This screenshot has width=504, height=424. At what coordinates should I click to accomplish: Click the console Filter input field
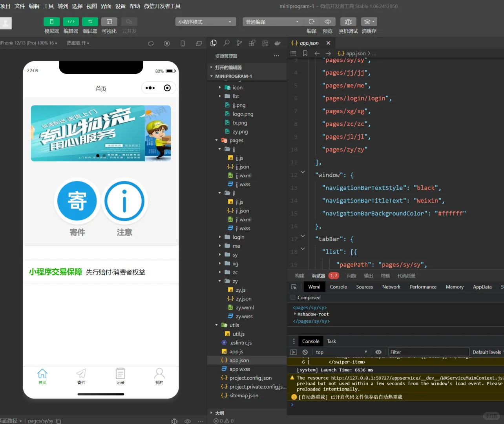pos(428,352)
